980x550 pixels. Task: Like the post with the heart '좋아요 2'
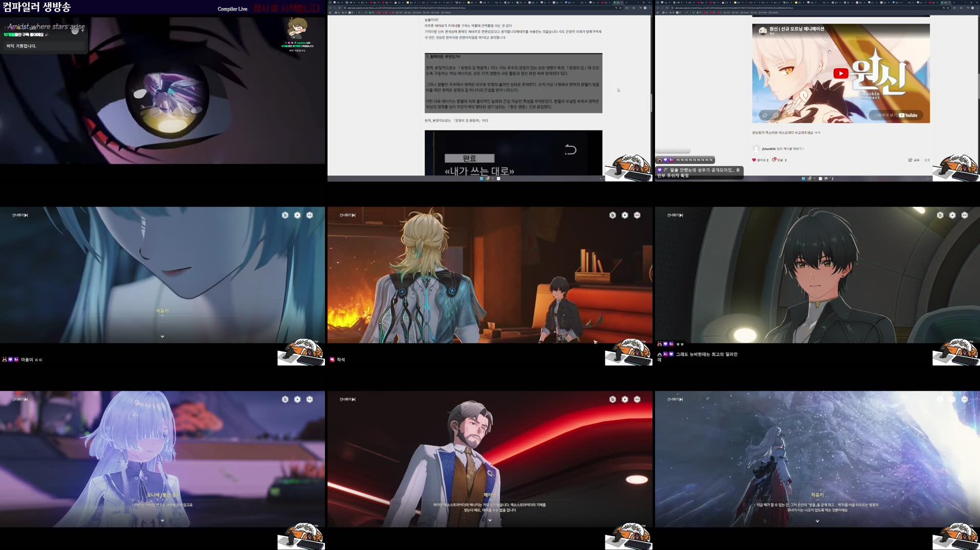pyautogui.click(x=760, y=160)
